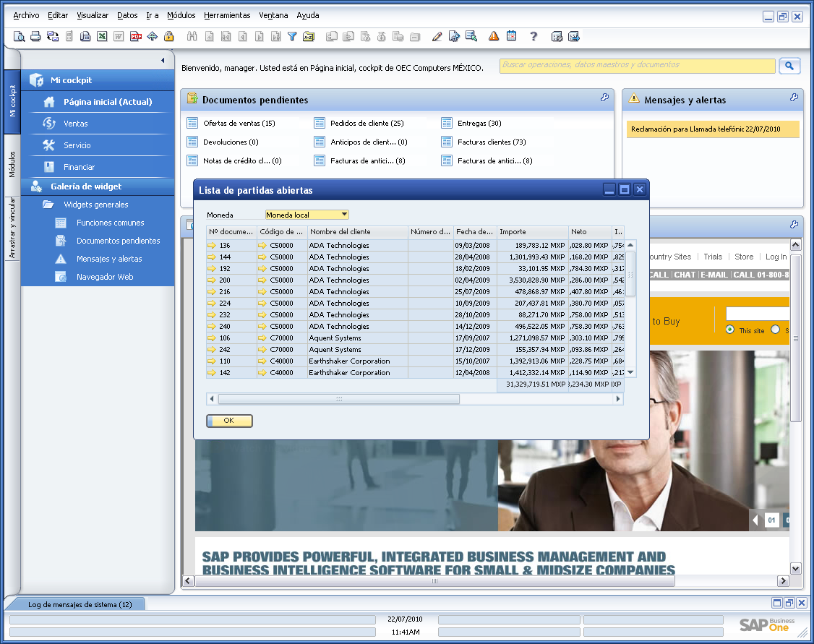The height and width of the screenshot is (644, 814).
Task: Expand Widgets generales folder
Action: [96, 205]
